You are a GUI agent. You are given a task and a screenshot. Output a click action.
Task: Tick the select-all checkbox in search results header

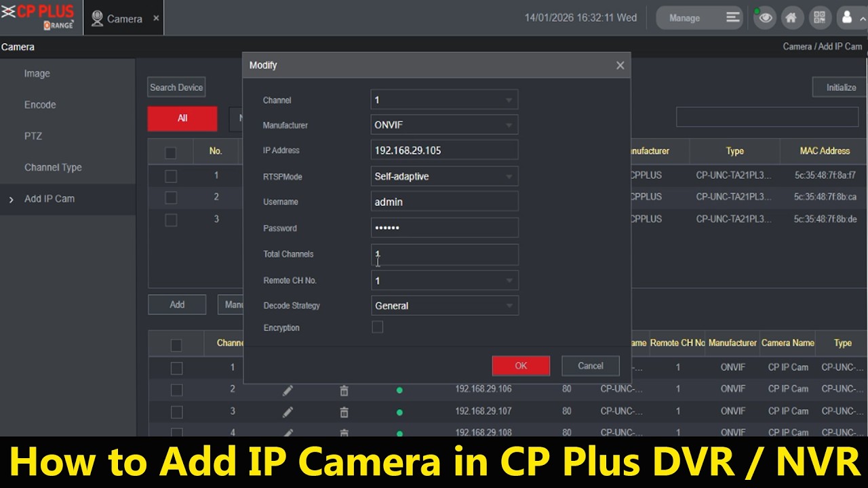tap(170, 152)
